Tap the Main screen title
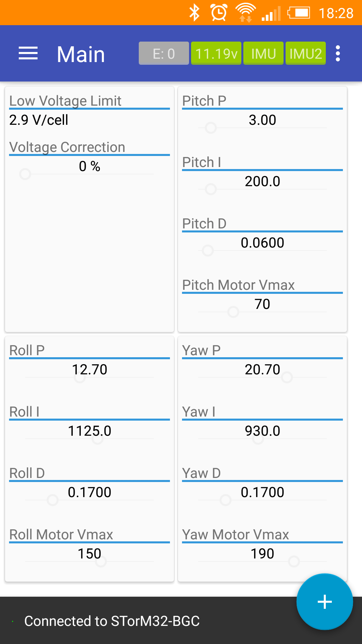The image size is (362, 644). click(x=81, y=54)
